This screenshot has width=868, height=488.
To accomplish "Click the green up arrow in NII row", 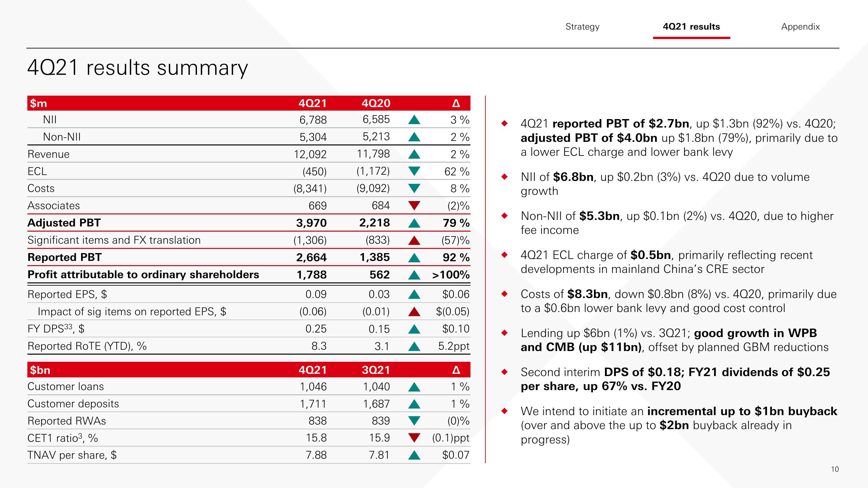I will click(414, 119).
